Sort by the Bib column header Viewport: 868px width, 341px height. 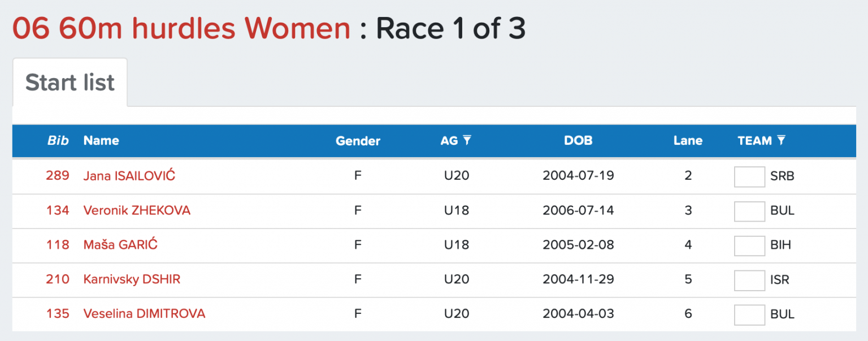point(58,141)
